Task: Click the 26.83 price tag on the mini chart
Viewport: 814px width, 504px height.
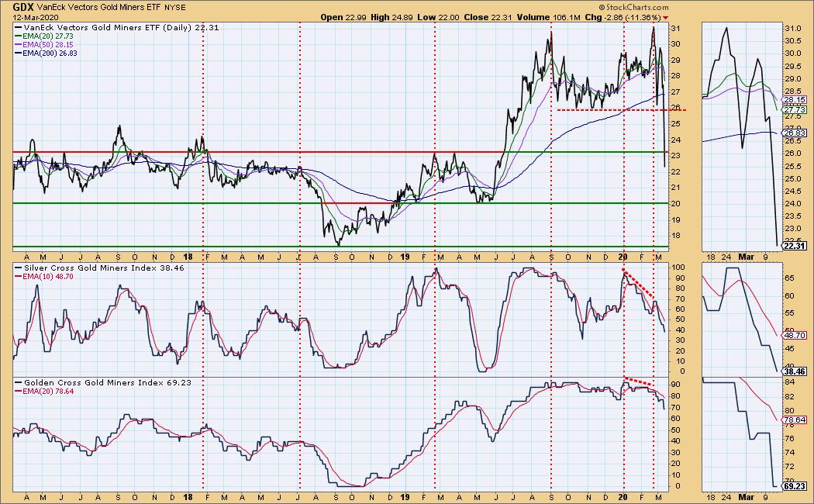Action: (x=795, y=133)
